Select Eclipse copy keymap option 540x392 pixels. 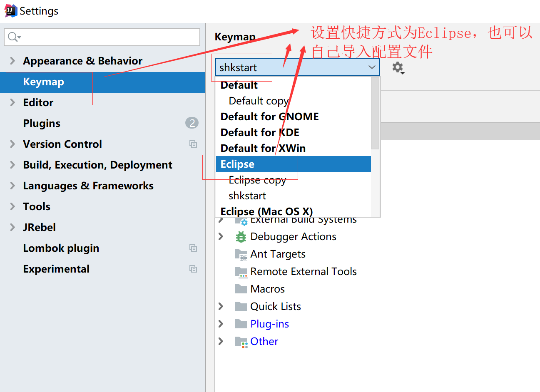[x=294, y=180]
